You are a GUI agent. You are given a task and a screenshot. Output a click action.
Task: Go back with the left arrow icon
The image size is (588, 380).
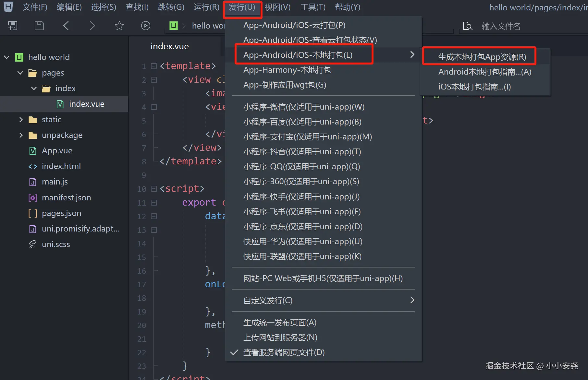coord(66,26)
